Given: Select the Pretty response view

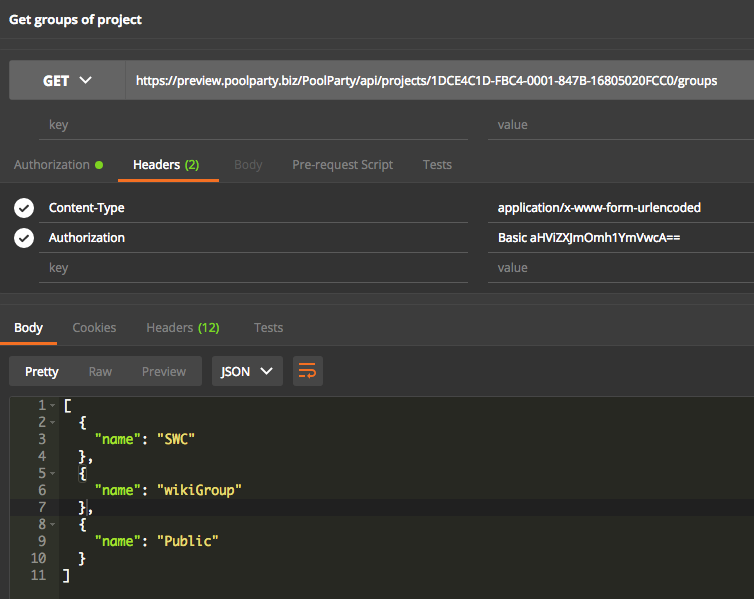Looking at the screenshot, I should coord(42,371).
